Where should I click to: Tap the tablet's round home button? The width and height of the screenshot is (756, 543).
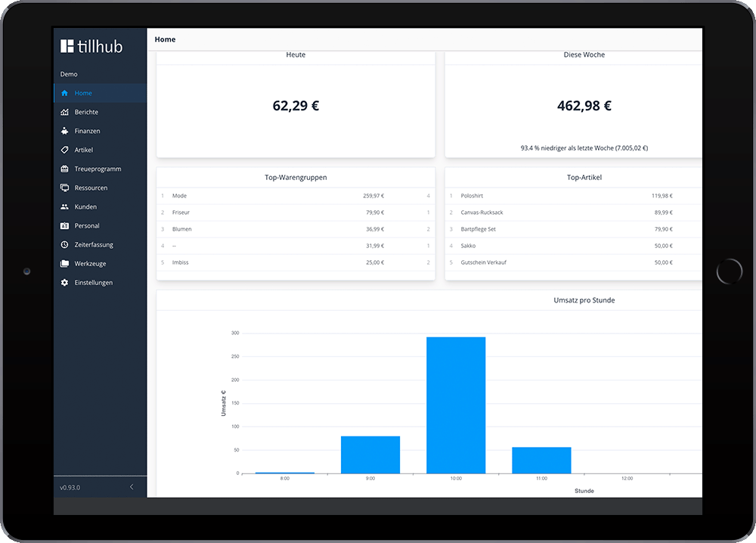click(729, 271)
